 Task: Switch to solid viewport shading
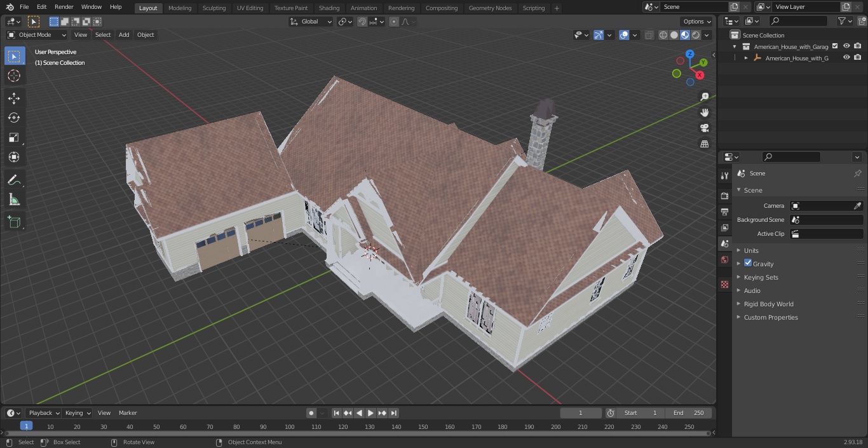point(674,35)
